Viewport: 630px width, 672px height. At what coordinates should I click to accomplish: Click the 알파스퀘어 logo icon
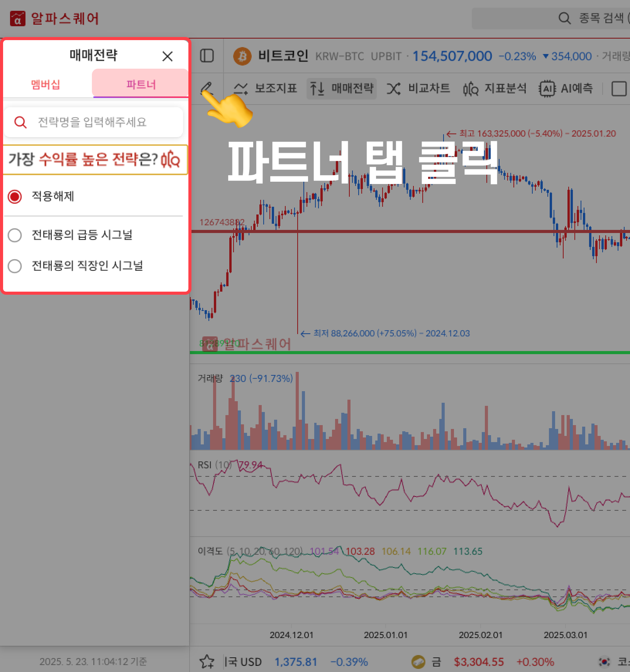click(17, 19)
